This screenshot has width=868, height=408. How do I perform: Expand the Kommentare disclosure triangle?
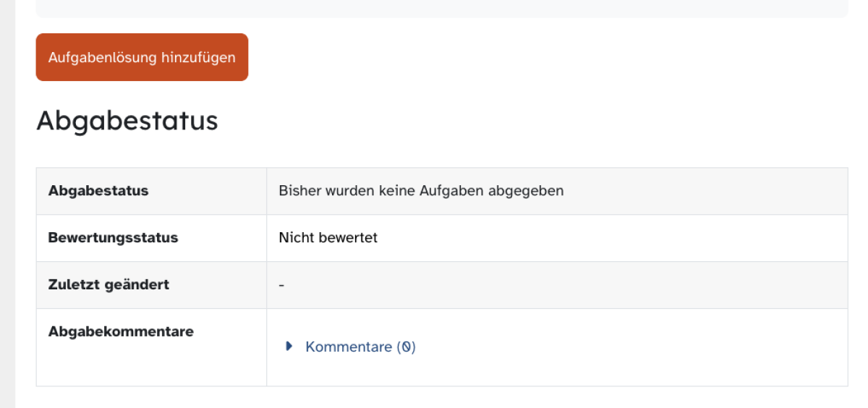[289, 347]
